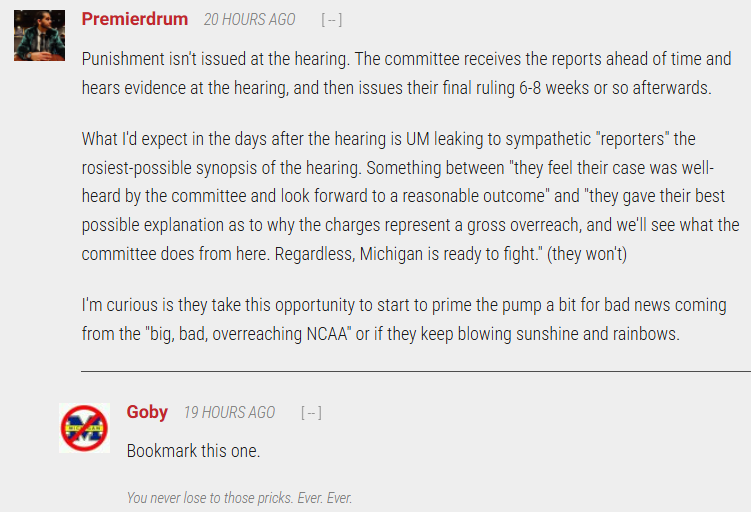This screenshot has width=751, height=512.
Task: Click the phrase 'rosiest-possible synopsis'
Action: click(x=169, y=168)
